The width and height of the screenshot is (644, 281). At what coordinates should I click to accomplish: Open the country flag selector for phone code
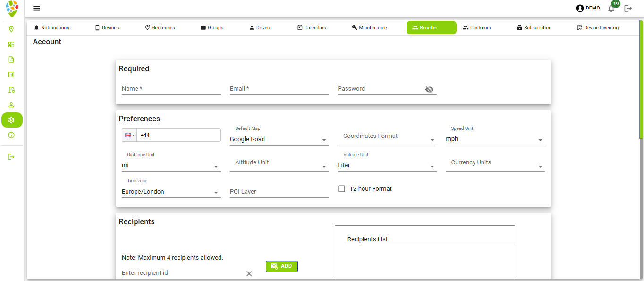(x=129, y=135)
